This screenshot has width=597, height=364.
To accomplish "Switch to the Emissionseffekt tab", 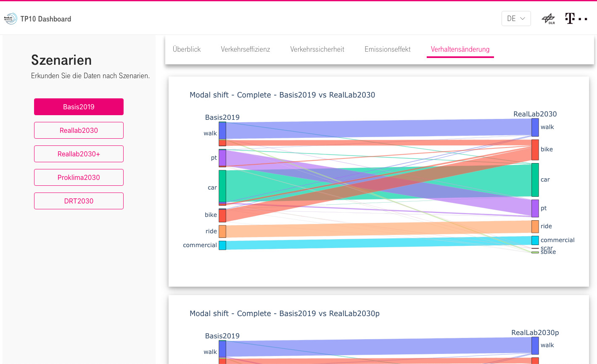I will [x=387, y=49].
